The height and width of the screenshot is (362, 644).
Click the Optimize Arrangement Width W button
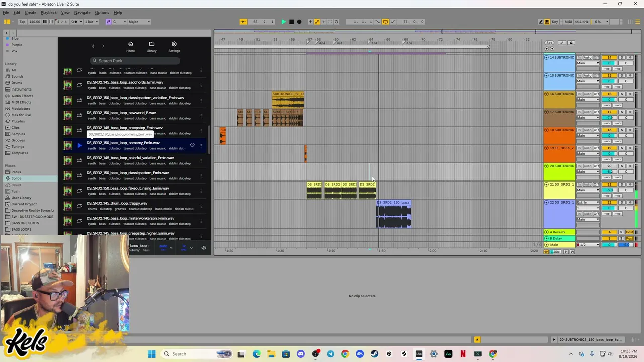click(572, 252)
